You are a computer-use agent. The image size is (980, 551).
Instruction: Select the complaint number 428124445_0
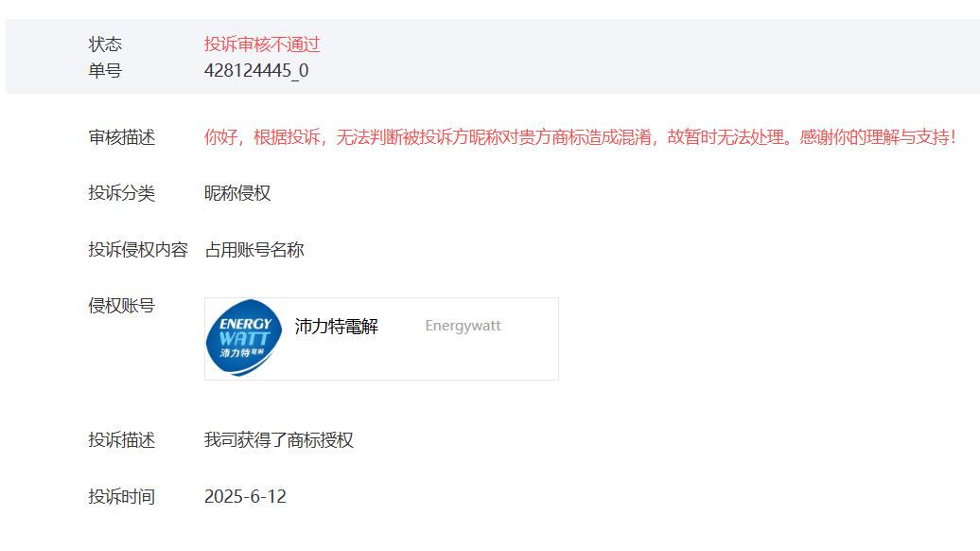tap(256, 71)
